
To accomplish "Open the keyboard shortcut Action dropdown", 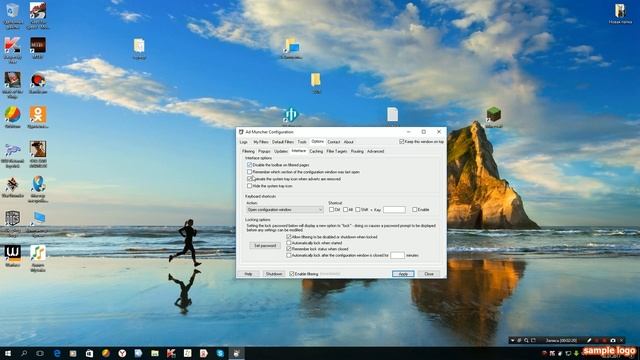I will click(x=284, y=209).
